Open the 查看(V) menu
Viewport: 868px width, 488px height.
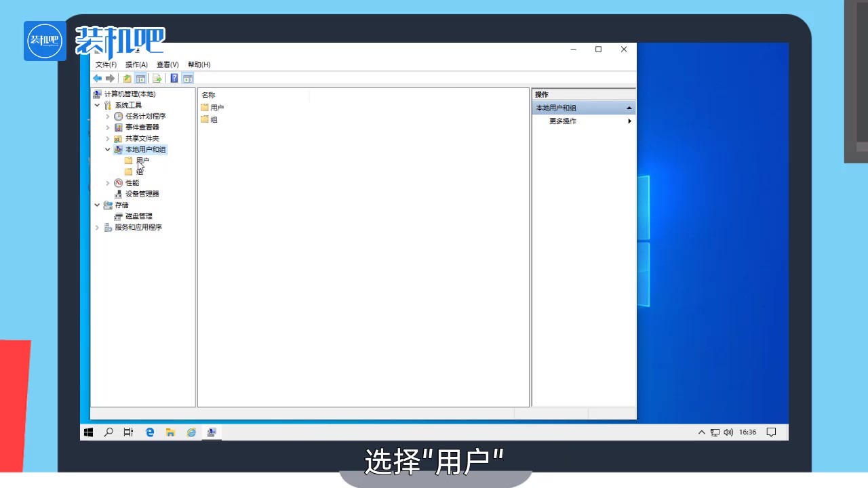[167, 64]
